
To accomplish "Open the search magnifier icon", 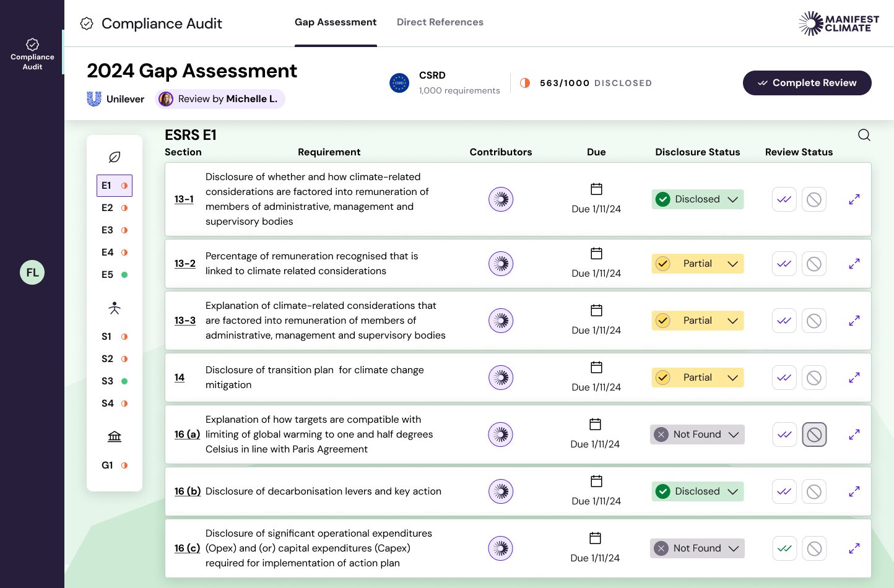I will coord(864,135).
